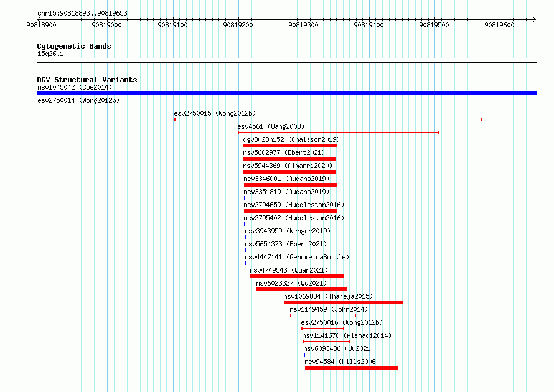Click ruler position 90818900
The image size is (554, 392).
(x=41, y=25)
